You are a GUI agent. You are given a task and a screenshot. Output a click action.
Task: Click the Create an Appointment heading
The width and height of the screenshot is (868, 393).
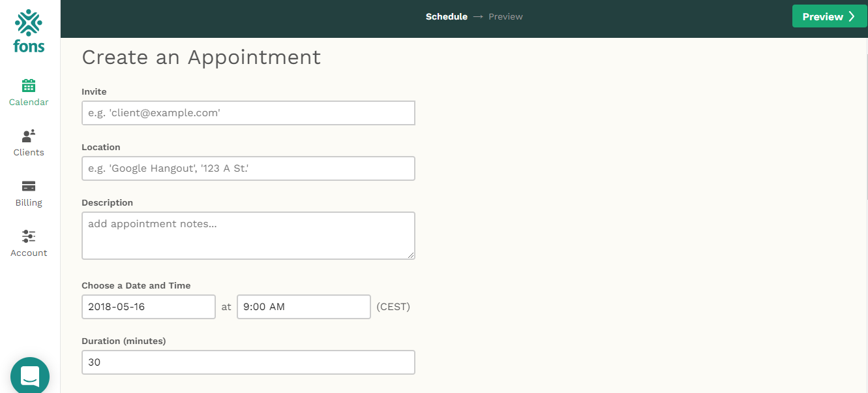coord(201,57)
